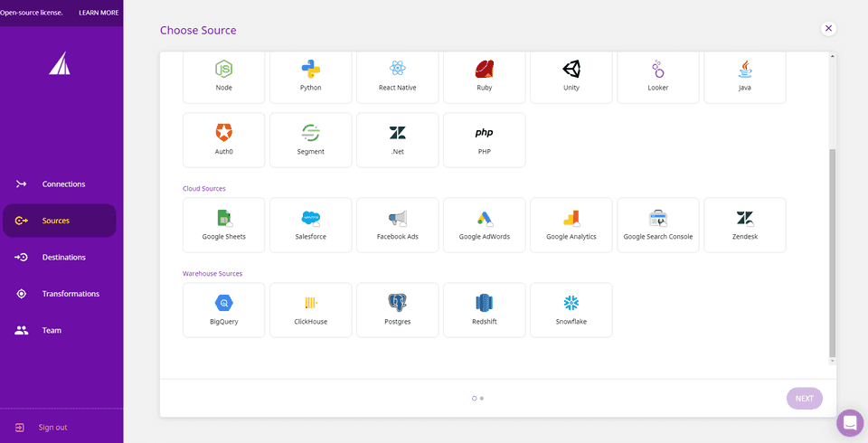
Task: Click the Choose Source title
Action: click(x=198, y=31)
